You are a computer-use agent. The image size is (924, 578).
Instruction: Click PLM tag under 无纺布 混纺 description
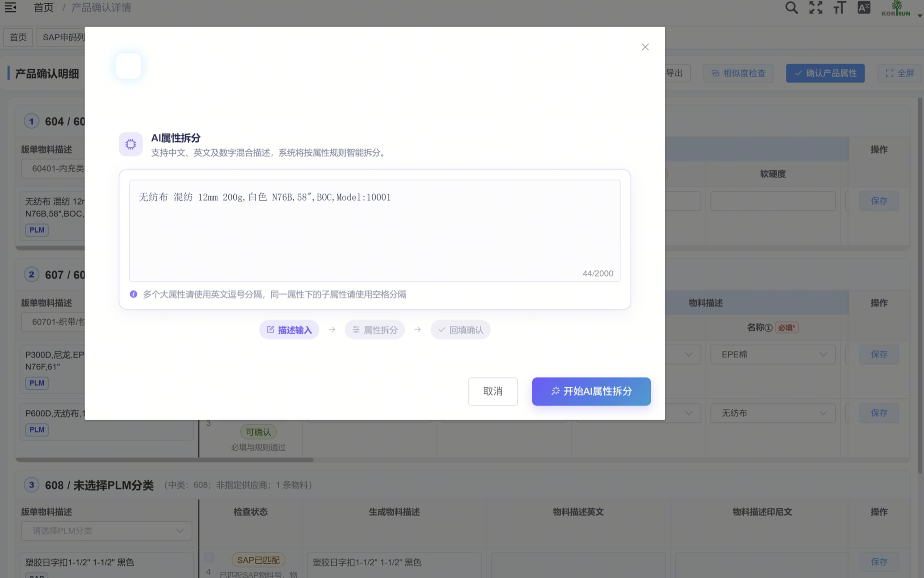point(37,230)
